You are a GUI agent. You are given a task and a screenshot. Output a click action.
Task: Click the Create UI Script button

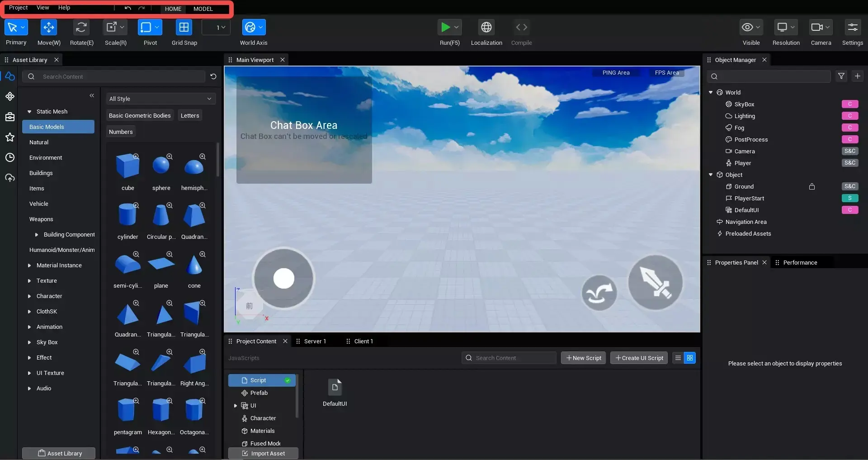pyautogui.click(x=639, y=358)
